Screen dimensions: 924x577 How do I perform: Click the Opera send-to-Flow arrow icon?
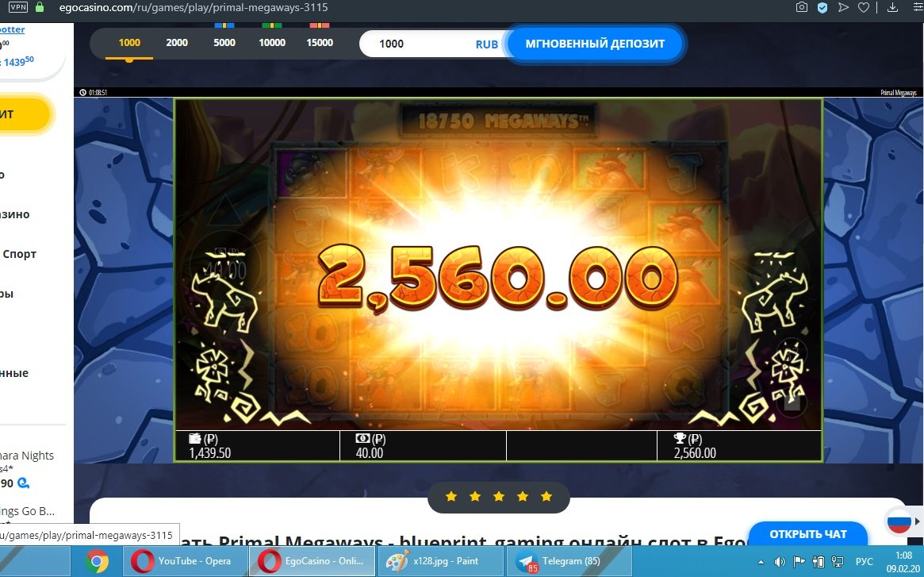(x=843, y=7)
